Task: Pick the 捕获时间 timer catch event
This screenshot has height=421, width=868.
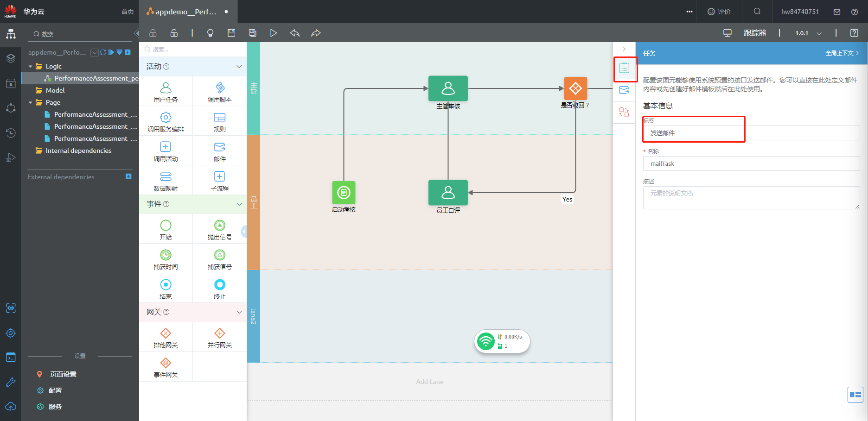Action: [166, 259]
